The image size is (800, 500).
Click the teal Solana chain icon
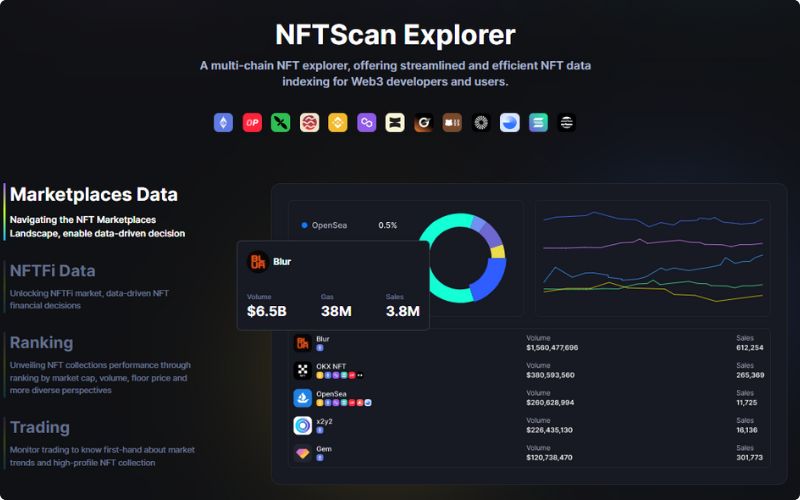pyautogui.click(x=538, y=122)
